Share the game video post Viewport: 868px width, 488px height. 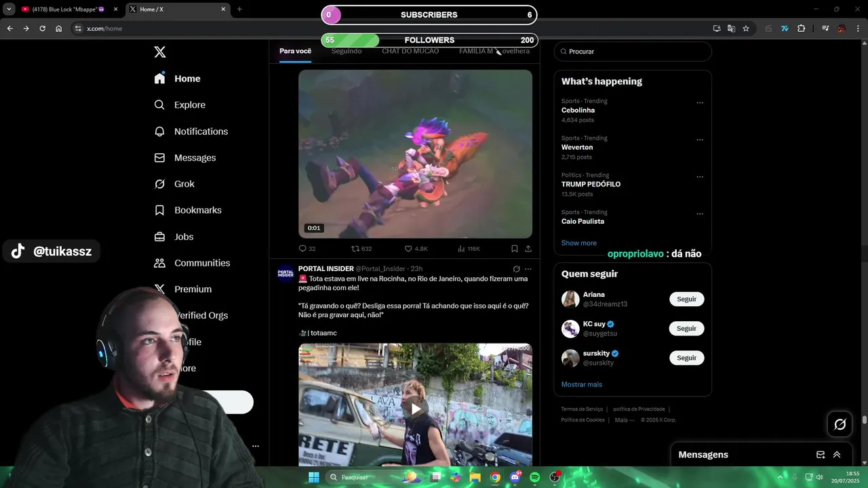528,249
